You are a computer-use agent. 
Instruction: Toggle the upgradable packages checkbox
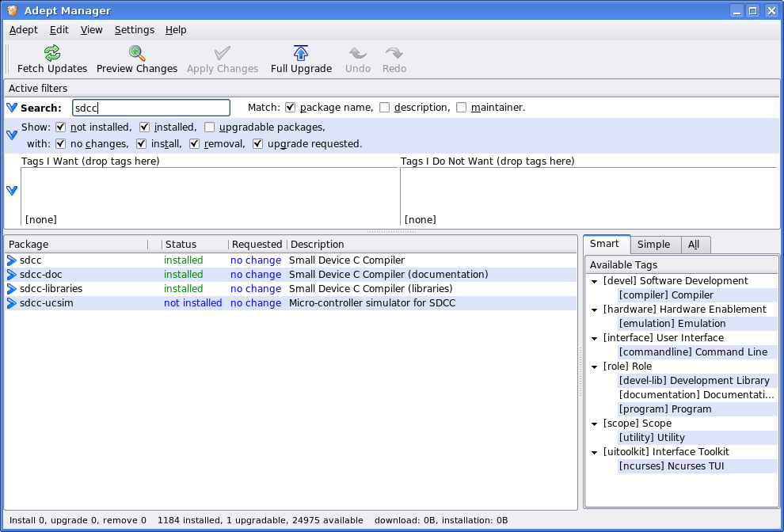(x=210, y=127)
